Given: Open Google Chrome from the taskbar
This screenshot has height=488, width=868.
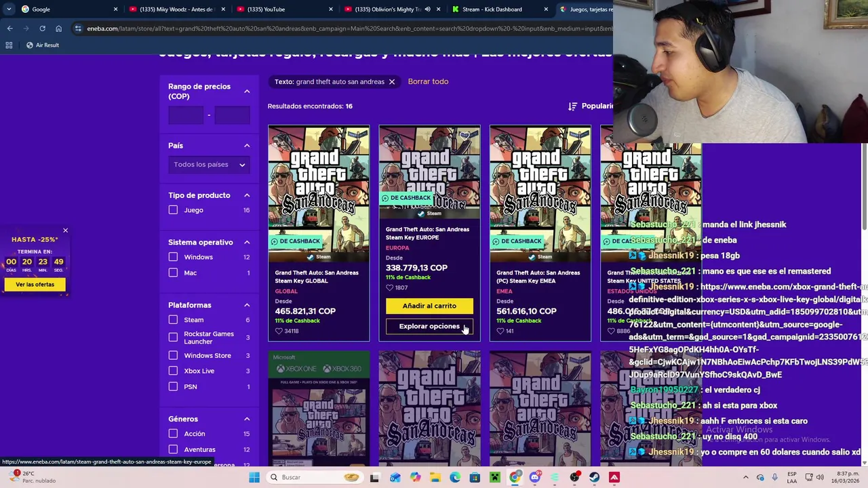Looking at the screenshot, I should pyautogui.click(x=515, y=477).
